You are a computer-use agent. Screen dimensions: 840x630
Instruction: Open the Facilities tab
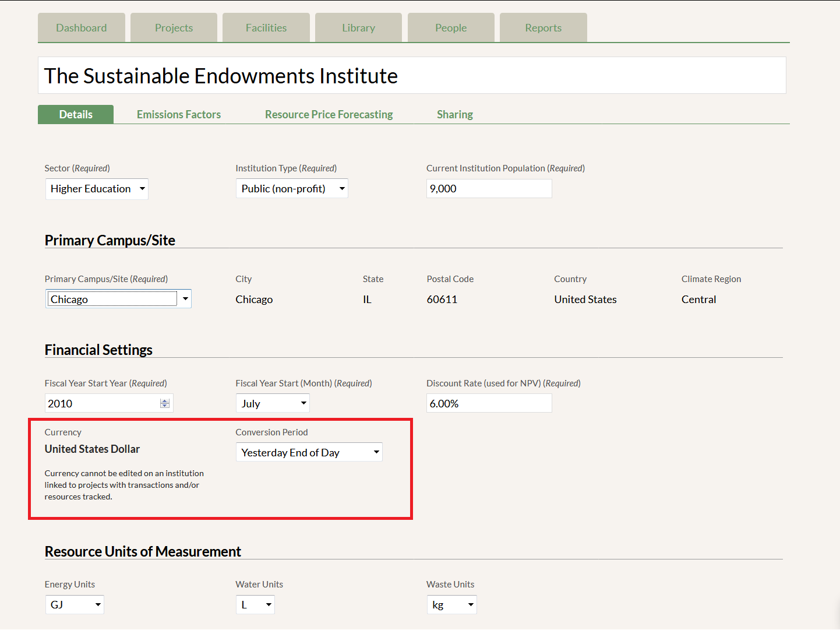click(266, 27)
